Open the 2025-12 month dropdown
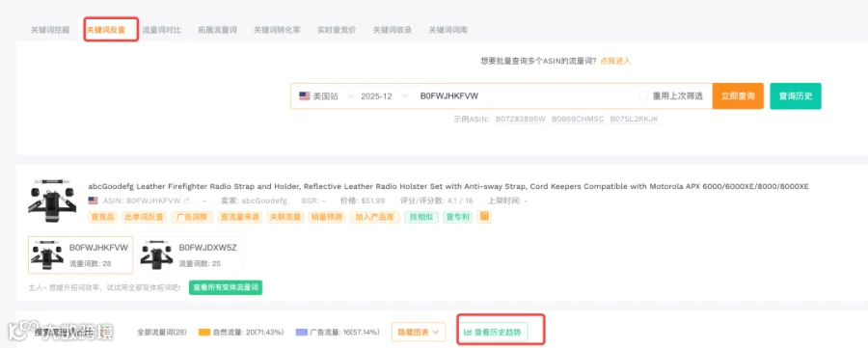 click(x=385, y=95)
